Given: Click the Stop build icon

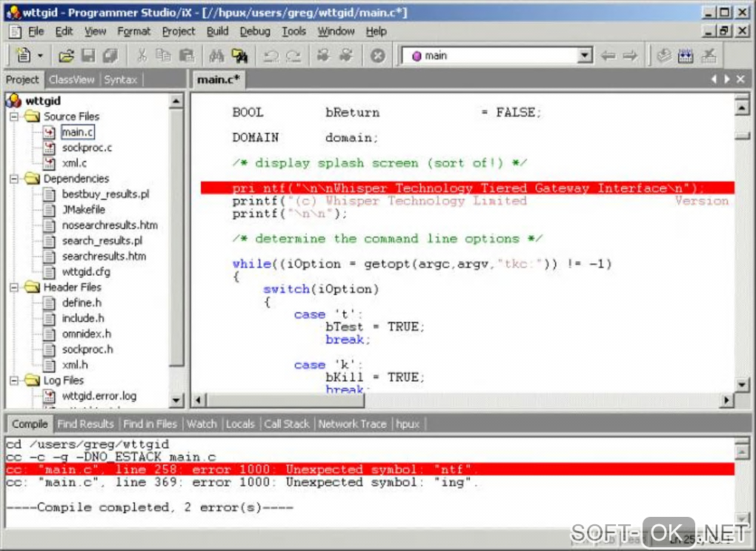Looking at the screenshot, I should coord(377,56).
